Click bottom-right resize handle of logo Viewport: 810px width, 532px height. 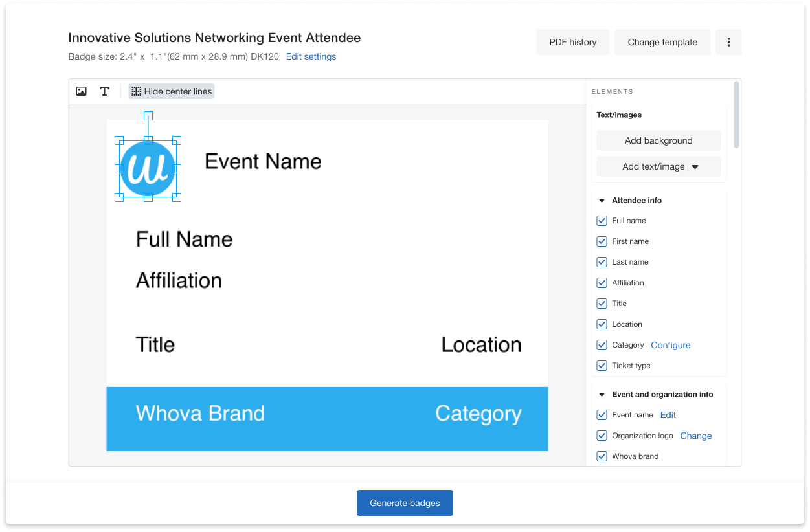(x=177, y=197)
